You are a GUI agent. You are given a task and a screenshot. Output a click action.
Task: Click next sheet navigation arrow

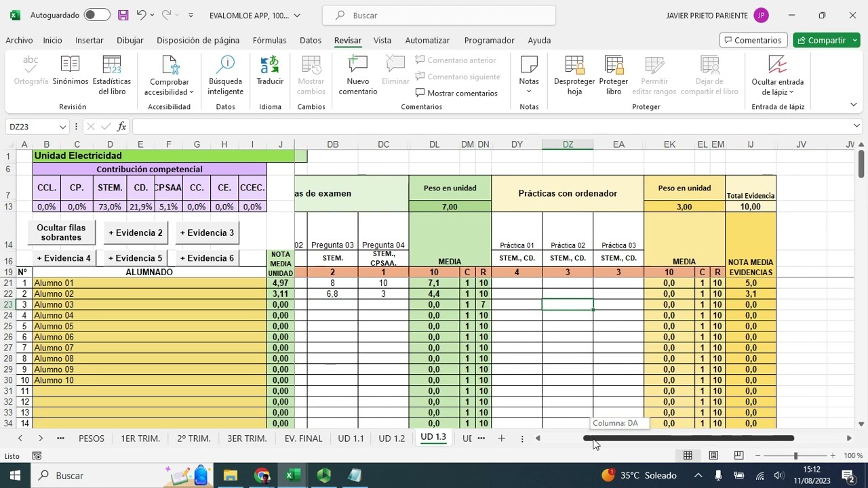point(41,439)
